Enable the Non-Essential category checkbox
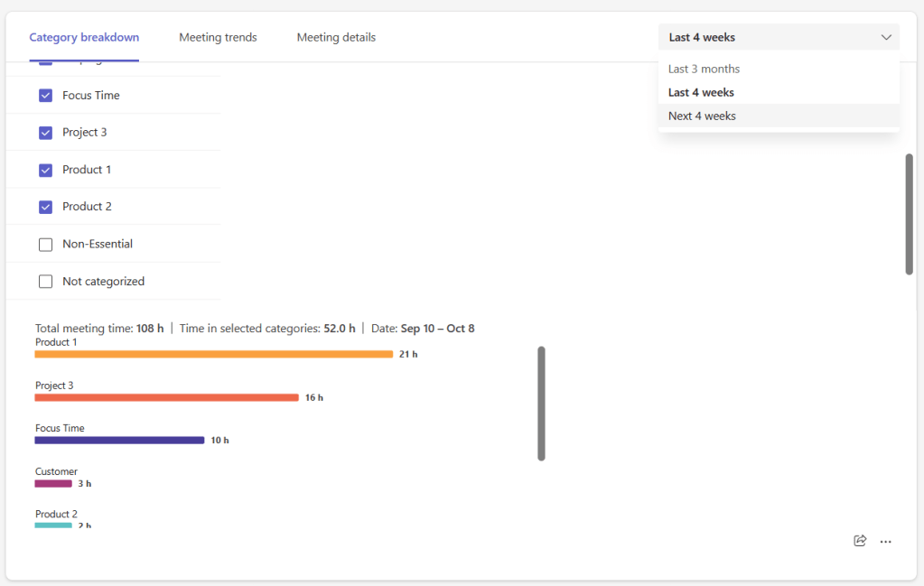The height and width of the screenshot is (586, 924). 45,244
